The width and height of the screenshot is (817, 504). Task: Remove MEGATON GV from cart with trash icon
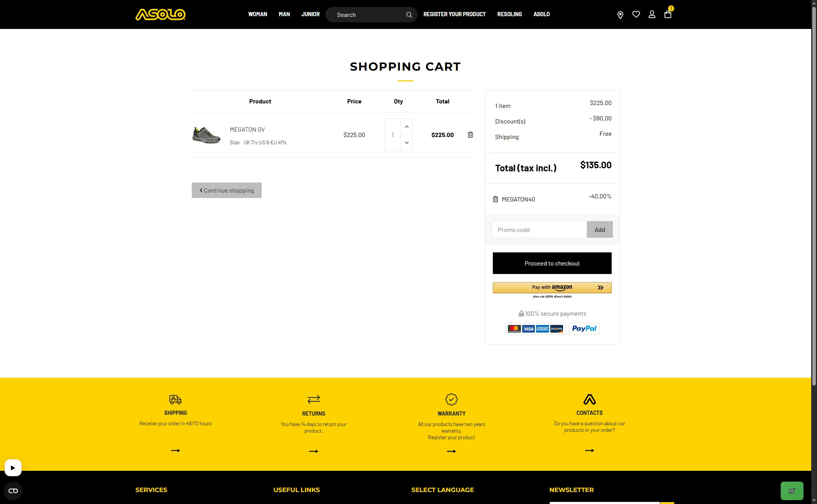coord(470,135)
